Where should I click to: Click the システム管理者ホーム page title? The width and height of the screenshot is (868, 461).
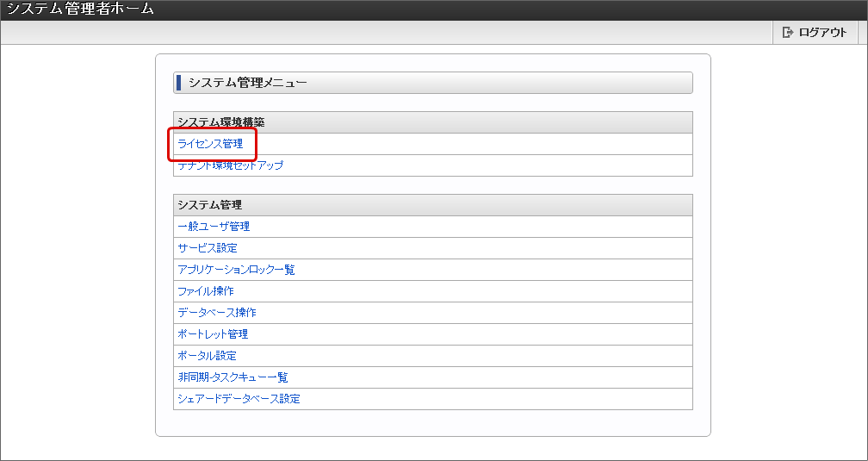(80, 9)
